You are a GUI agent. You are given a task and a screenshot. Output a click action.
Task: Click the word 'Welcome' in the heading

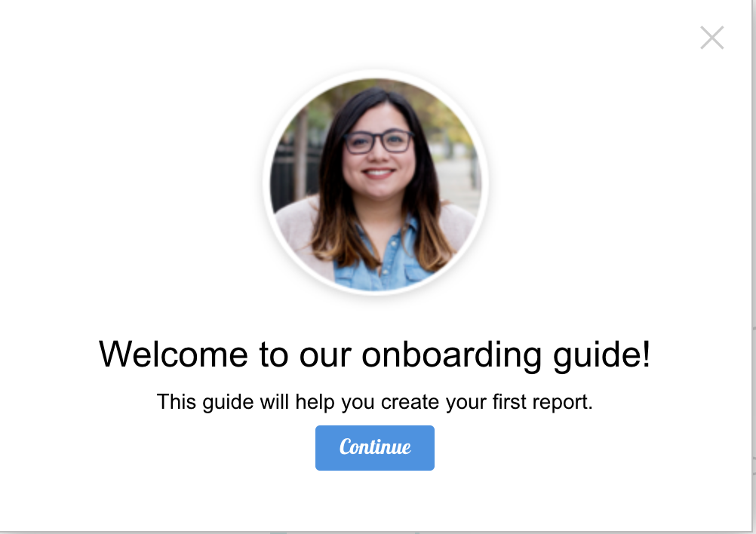pos(173,354)
